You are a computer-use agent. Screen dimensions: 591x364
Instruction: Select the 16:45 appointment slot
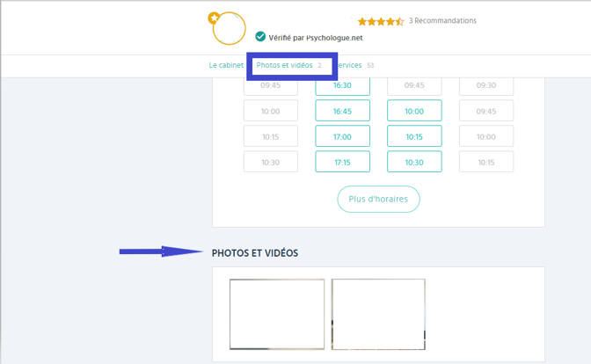(342, 111)
